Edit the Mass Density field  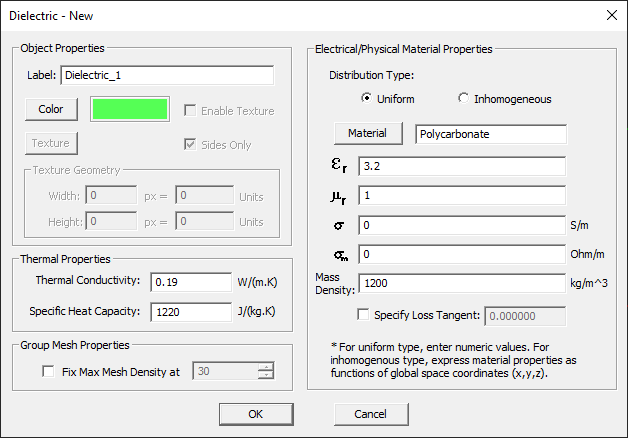pyautogui.click(x=462, y=285)
